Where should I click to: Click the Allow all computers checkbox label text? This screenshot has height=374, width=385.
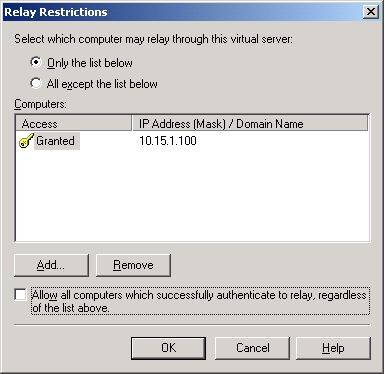(x=200, y=301)
